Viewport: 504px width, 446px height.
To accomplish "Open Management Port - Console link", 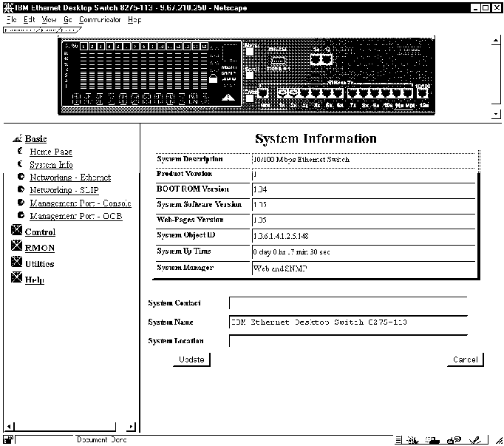I will 80,203.
